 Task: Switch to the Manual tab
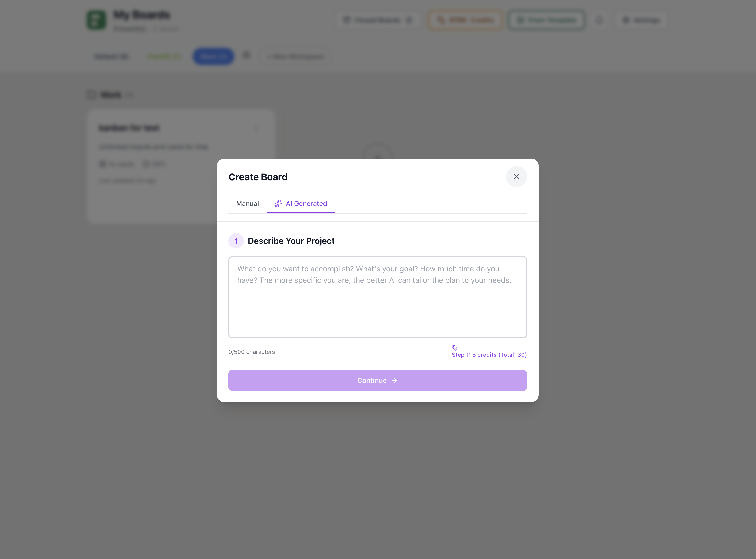[247, 203]
